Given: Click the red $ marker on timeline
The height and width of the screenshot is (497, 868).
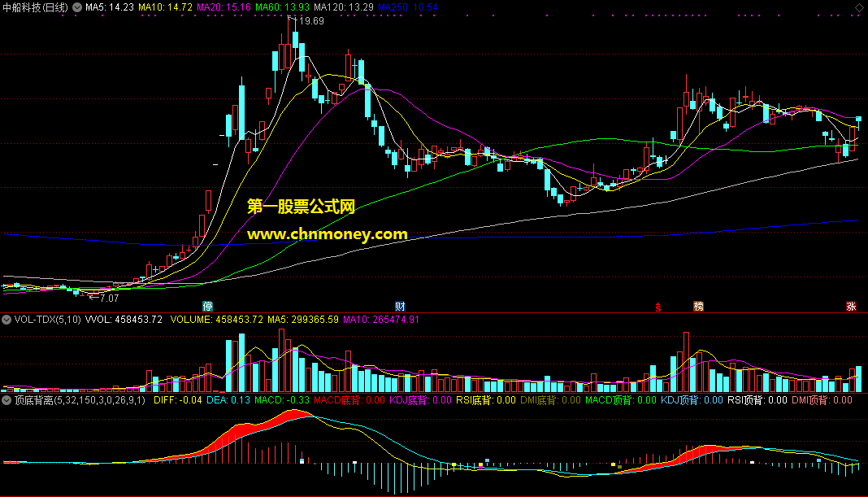Looking at the screenshot, I should 658,307.
